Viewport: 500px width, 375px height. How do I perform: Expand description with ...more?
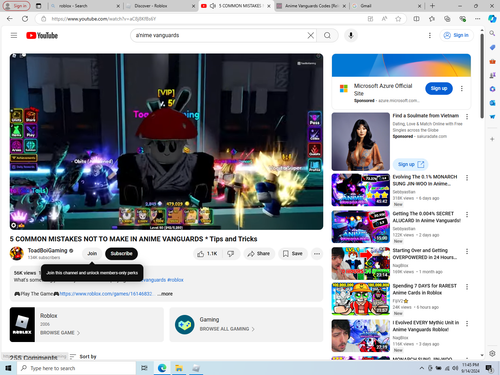165,294
